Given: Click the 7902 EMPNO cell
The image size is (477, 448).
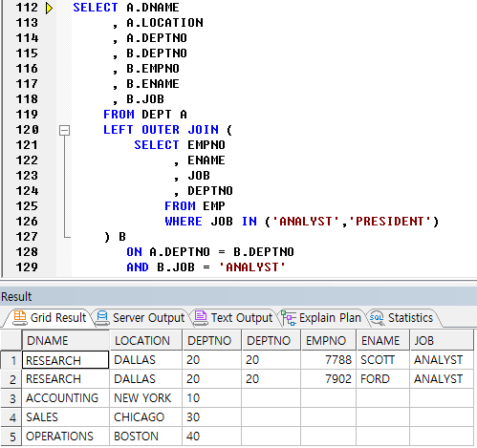Looking at the screenshot, I should pos(329,379).
